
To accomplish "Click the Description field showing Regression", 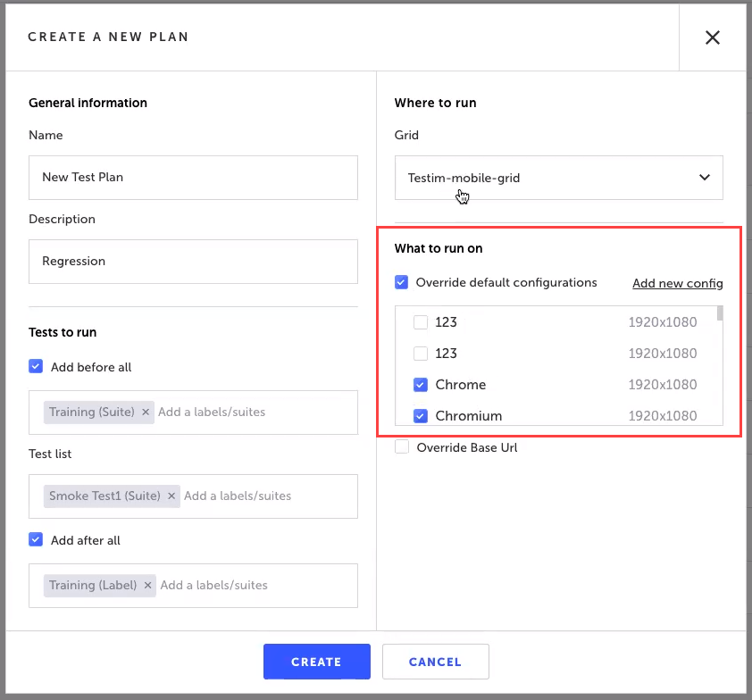I will 193,262.
